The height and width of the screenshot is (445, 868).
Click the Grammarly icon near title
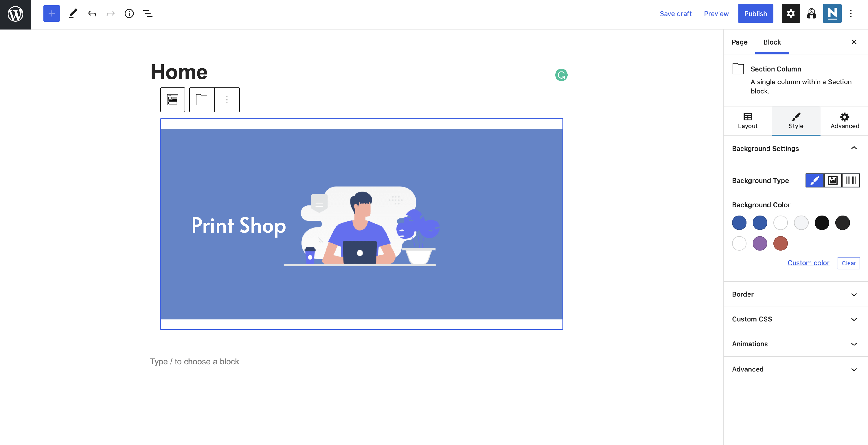coord(561,75)
